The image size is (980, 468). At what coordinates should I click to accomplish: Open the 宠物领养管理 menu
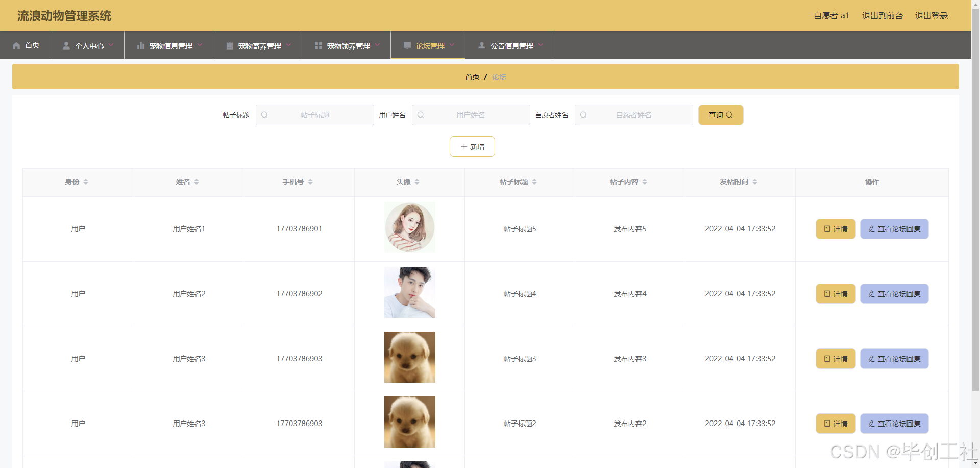[x=347, y=45]
